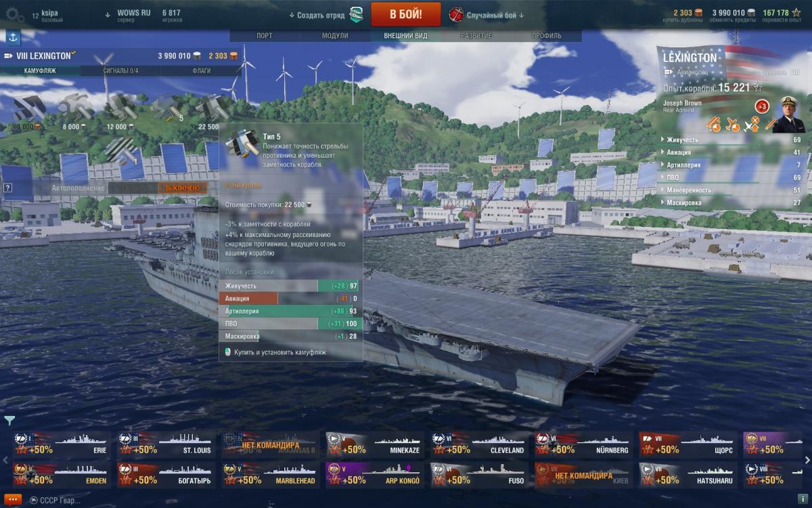This screenshot has width=812, height=508.
Task: Select the 3 000 doubloon camouflage
Action: coord(28,111)
